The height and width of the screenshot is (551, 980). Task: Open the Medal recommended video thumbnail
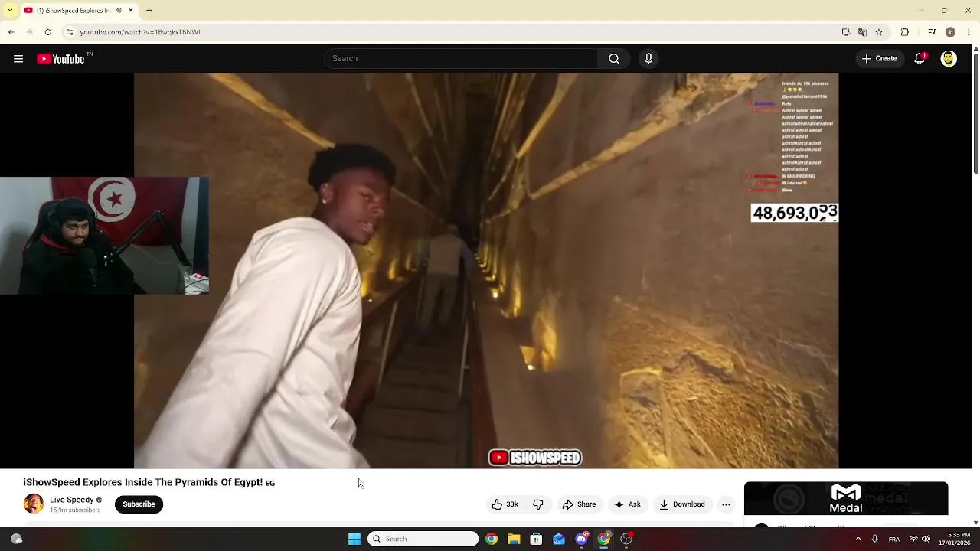point(846,498)
